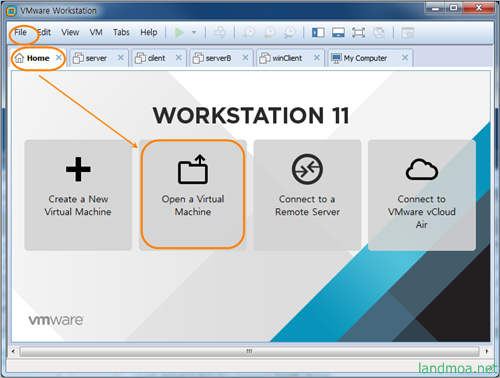Click the revert to snapshot icon
This screenshot has height=378, width=500.
[269, 33]
